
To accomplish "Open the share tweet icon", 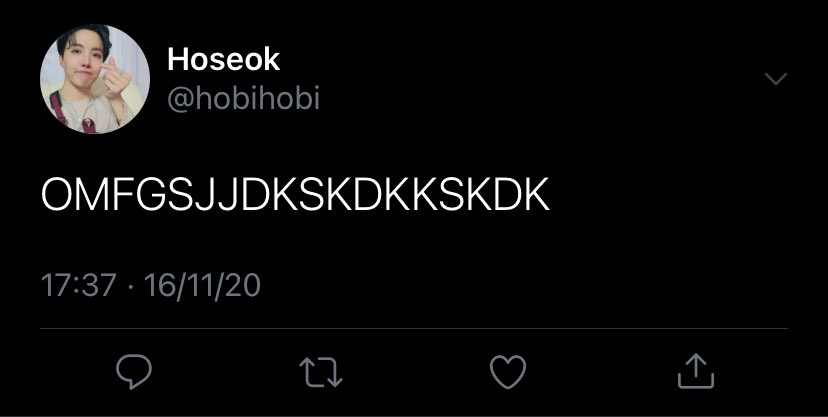I will coord(696,372).
